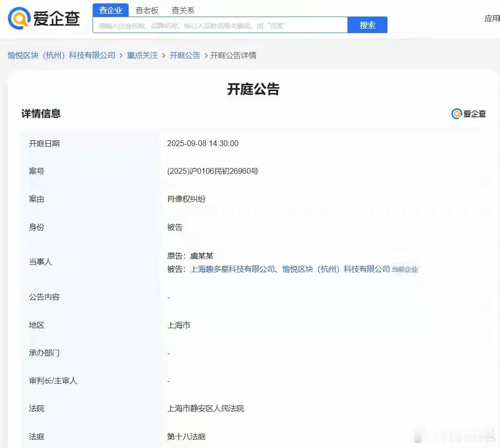The image size is (500, 448).
Task: Click the 审判长/主审人 field label
Action: [x=53, y=381]
